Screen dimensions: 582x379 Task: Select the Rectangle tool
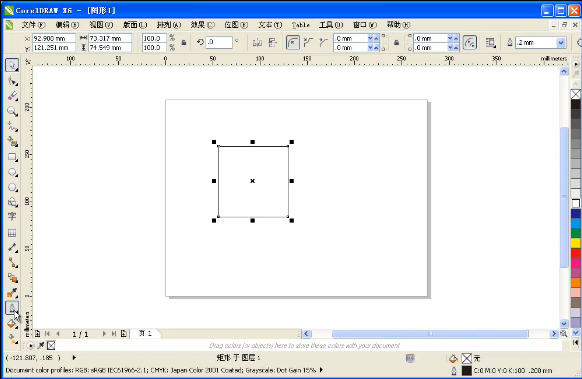(x=12, y=157)
